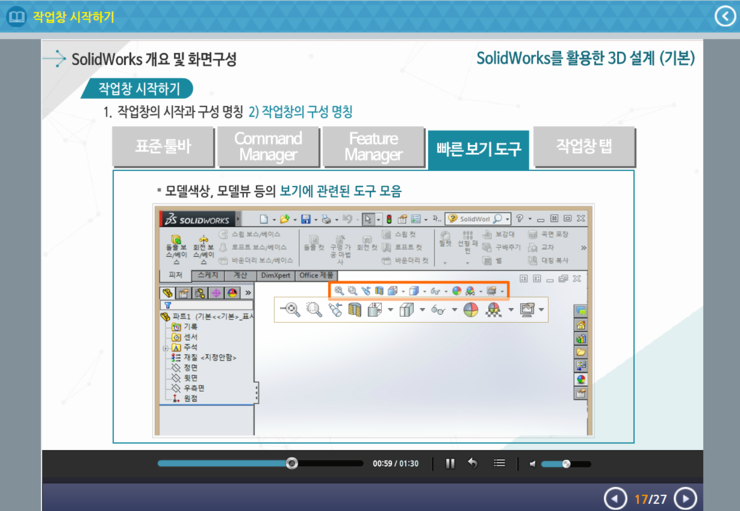Click the Select cursor icon in SolidWorks toolbar
The width and height of the screenshot is (740, 511).
click(368, 219)
